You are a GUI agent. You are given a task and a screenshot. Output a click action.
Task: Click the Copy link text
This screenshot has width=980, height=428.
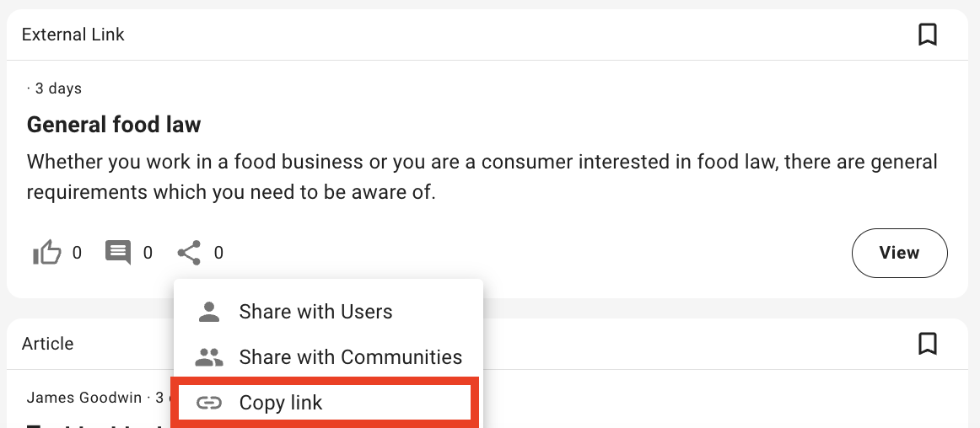280,403
